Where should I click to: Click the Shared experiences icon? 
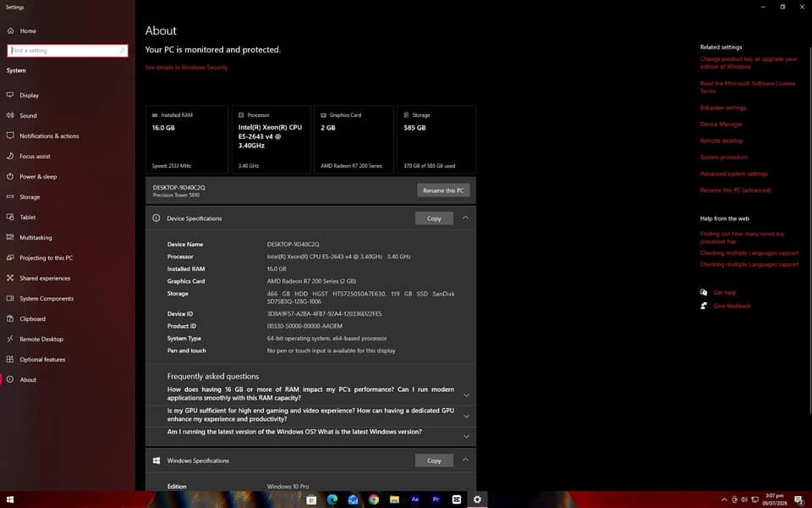pos(10,278)
